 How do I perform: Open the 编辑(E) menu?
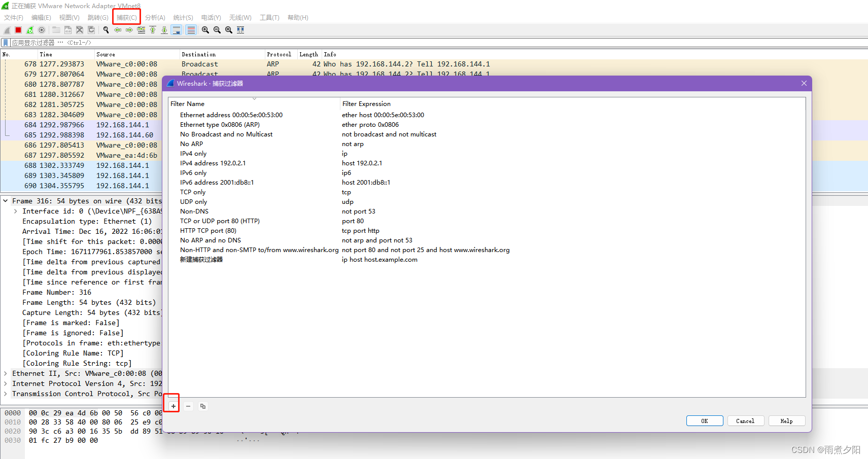tap(41, 18)
